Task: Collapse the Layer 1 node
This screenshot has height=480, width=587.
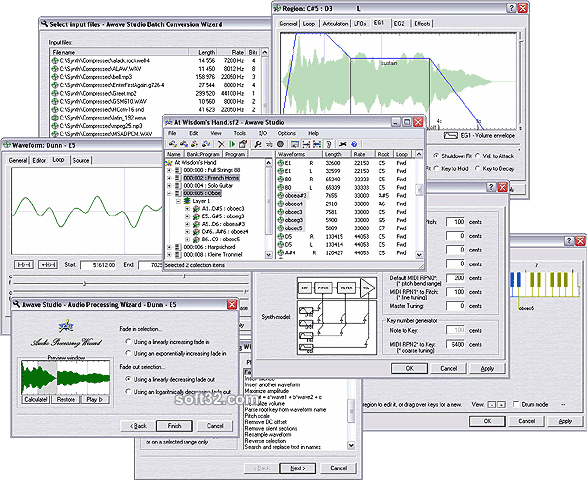Action: (178, 201)
